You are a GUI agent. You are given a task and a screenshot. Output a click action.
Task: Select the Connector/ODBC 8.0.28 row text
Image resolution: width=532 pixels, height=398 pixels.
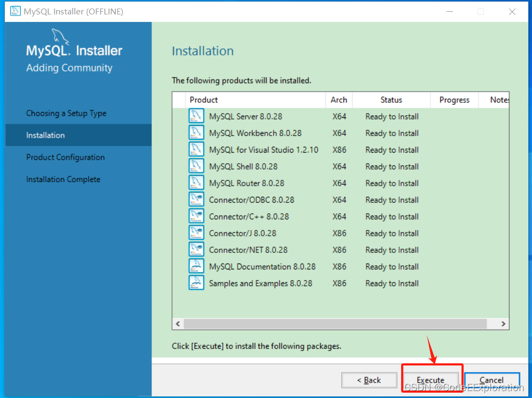(x=252, y=200)
